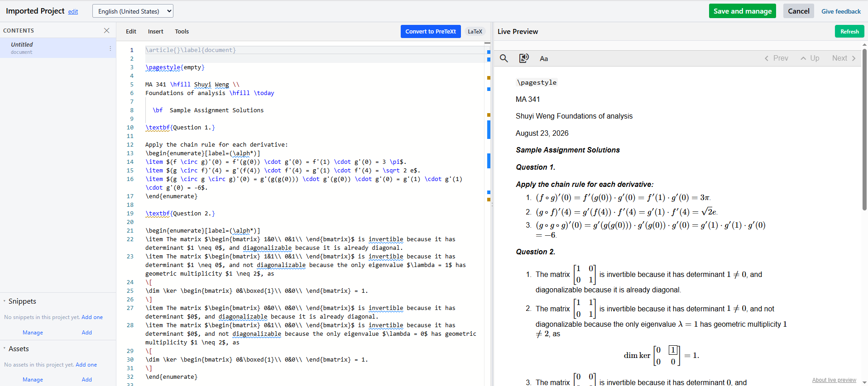
Task: Click Manage under Assets
Action: pos(33,380)
